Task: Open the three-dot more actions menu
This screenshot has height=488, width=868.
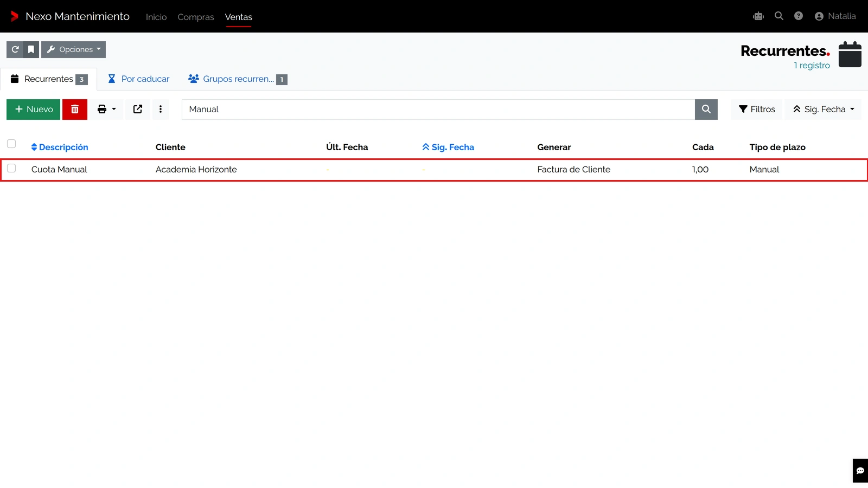Action: click(x=161, y=110)
